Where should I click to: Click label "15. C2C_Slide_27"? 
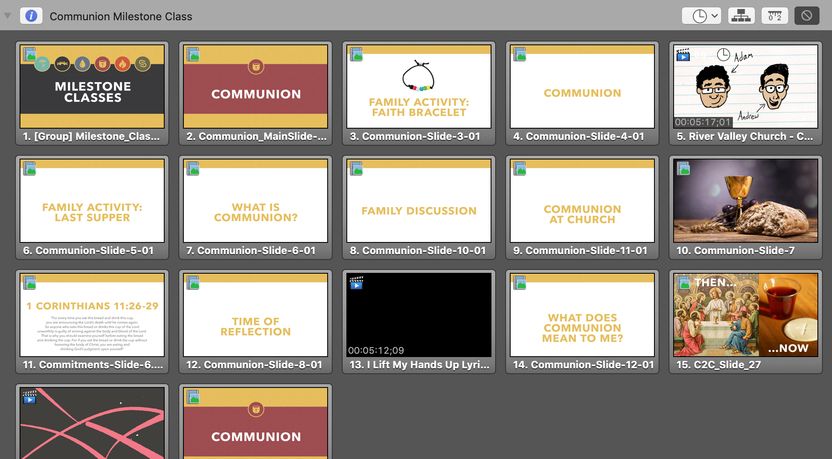[718, 365]
